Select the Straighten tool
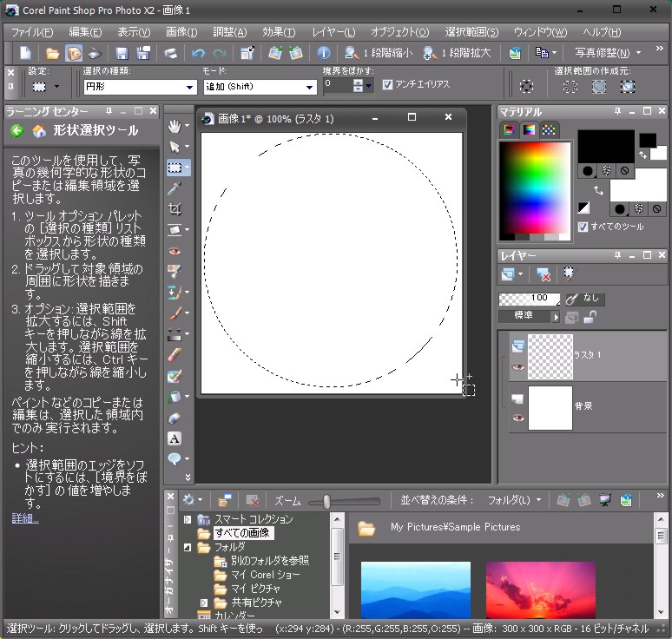Image resolution: width=672 pixels, height=639 pixels. [x=175, y=230]
